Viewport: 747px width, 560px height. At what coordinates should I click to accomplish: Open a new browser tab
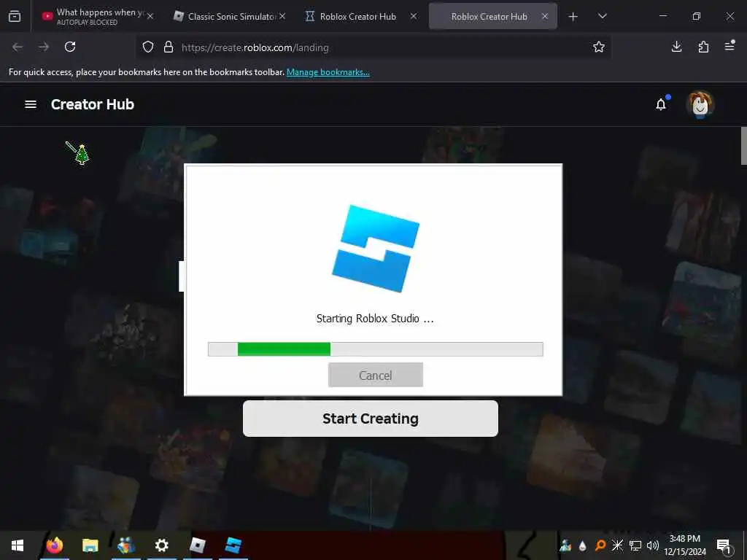(x=573, y=17)
